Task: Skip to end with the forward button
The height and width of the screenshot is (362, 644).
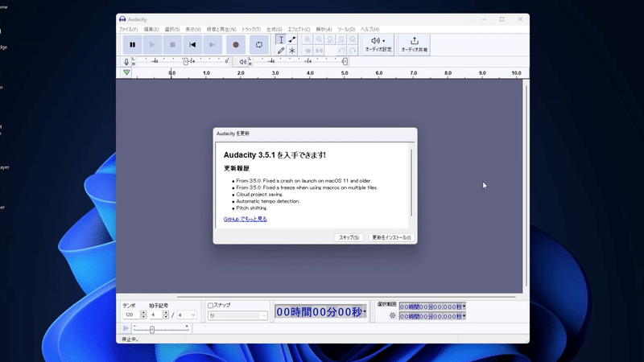Action: click(213, 45)
